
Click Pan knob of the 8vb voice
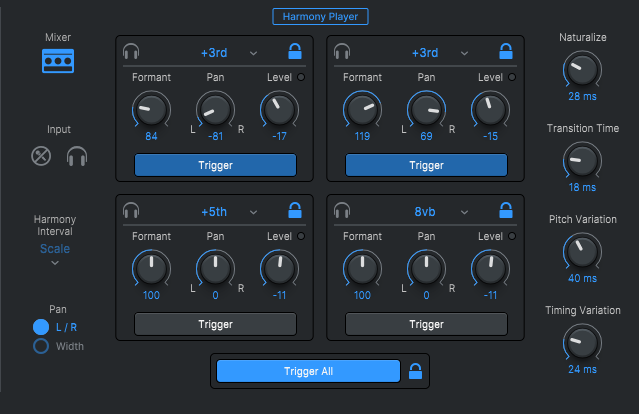426,268
